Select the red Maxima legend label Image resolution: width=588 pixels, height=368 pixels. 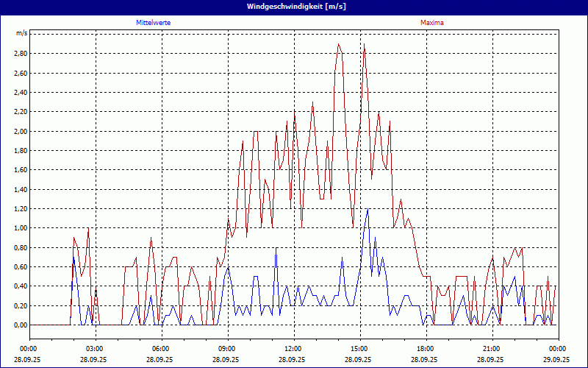tap(432, 23)
